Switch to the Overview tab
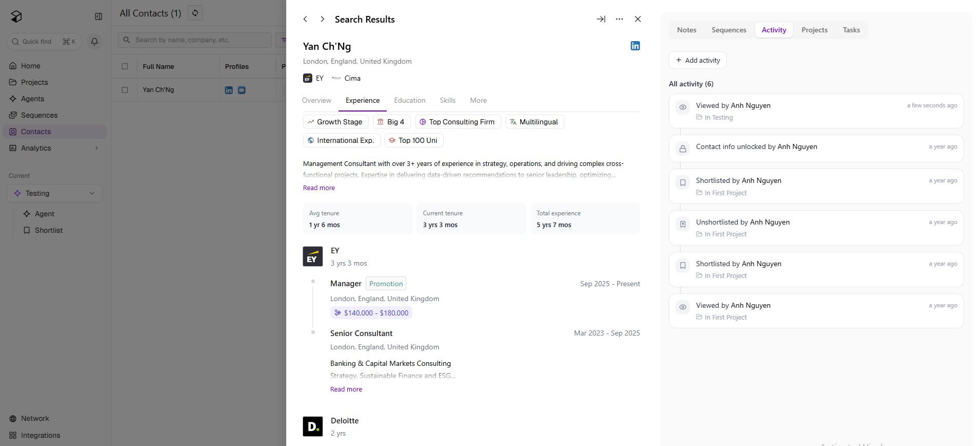Image resolution: width=980 pixels, height=446 pixels. click(316, 100)
